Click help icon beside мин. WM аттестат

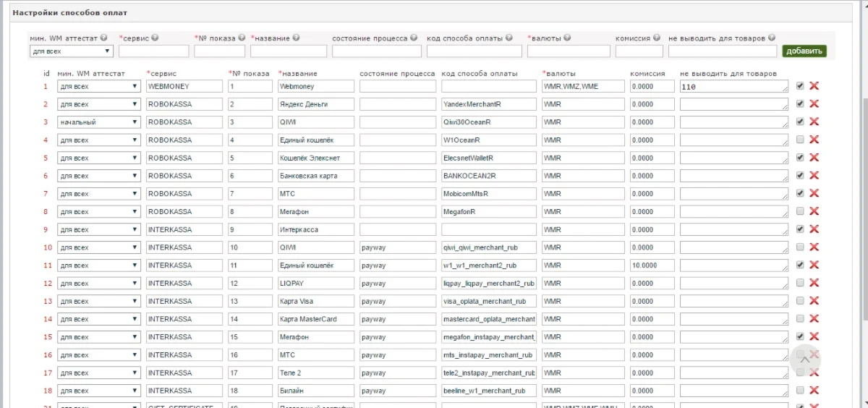coord(104,38)
